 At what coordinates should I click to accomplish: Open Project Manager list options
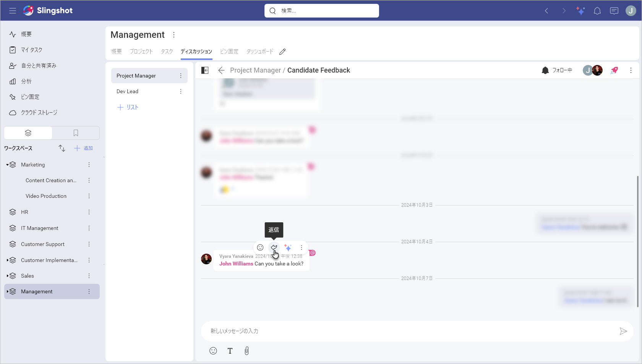[181, 76]
